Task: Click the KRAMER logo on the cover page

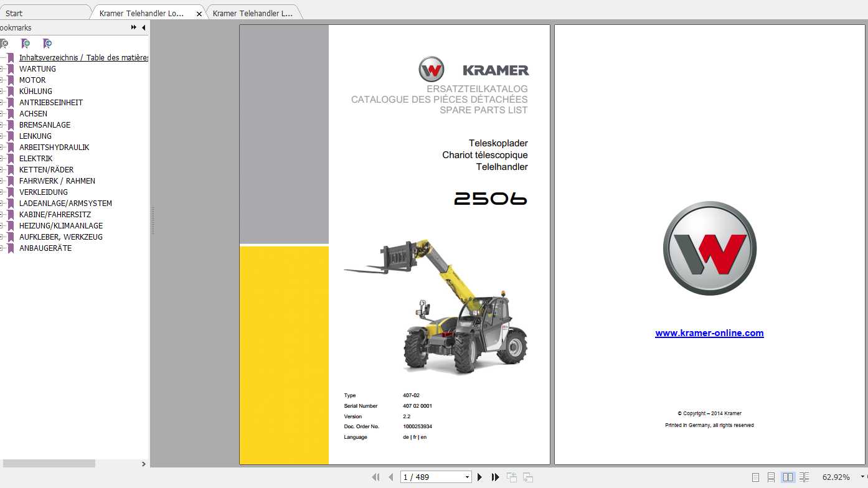Action: [474, 69]
